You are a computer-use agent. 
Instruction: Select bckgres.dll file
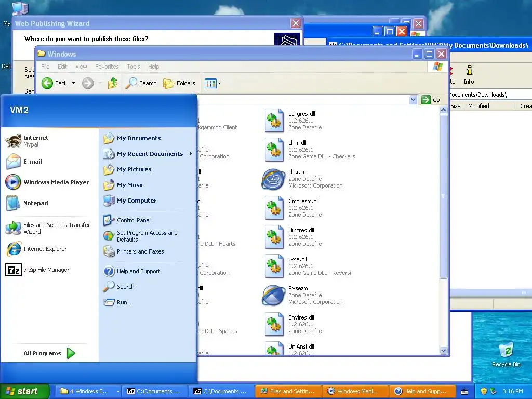[294, 121]
